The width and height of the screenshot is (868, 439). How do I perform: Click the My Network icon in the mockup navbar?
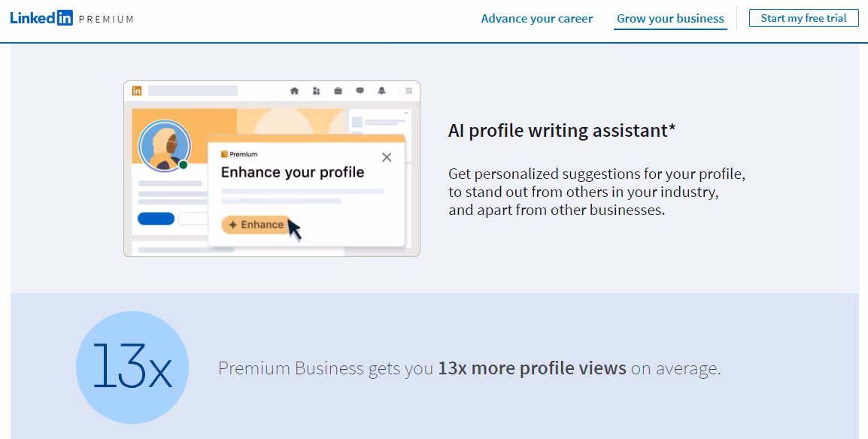(x=316, y=90)
